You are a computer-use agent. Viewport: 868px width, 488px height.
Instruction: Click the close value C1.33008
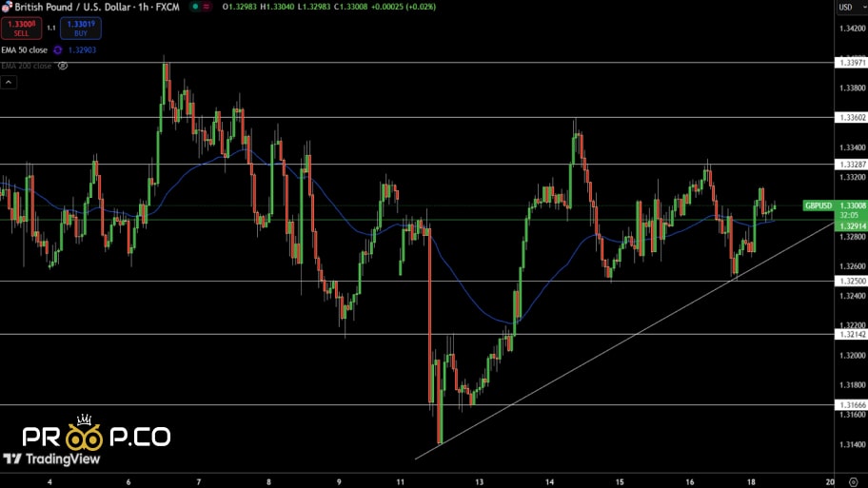click(x=351, y=8)
